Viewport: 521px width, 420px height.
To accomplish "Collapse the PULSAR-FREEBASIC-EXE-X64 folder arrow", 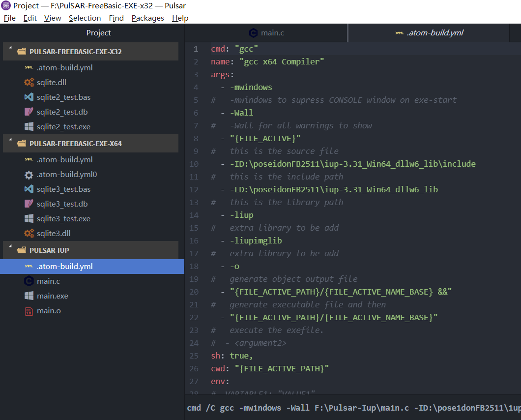I will pos(10,140).
